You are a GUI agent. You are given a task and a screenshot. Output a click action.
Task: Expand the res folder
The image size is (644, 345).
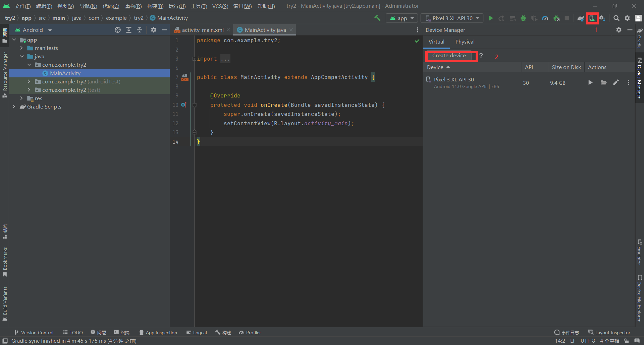(x=21, y=98)
